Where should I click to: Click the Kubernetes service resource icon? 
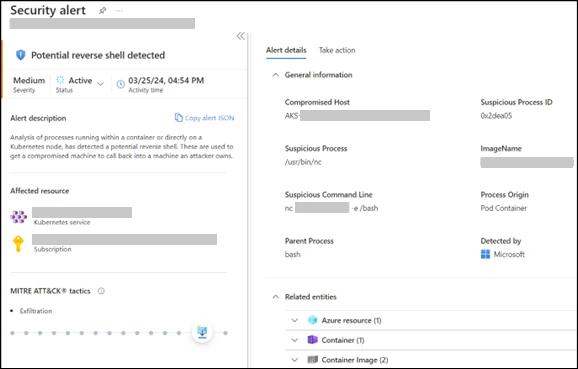coord(18,217)
